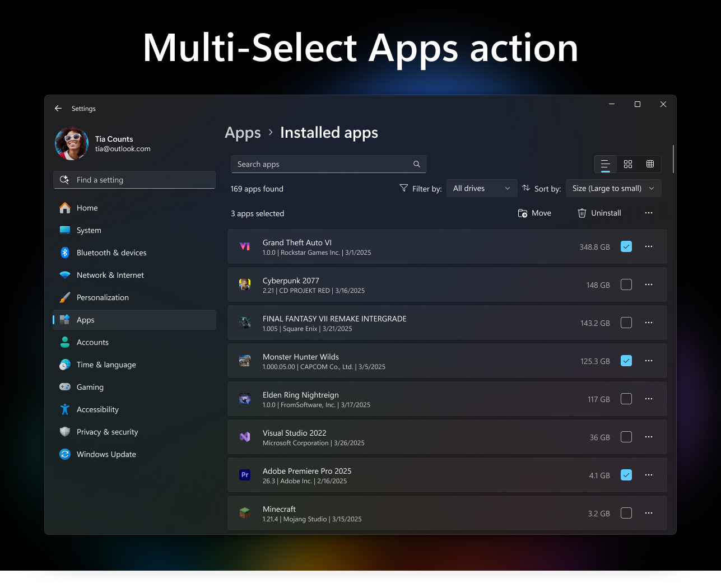Open the multi-select overflow menu beside Uninstall
This screenshot has width=721, height=588.
coord(648,213)
